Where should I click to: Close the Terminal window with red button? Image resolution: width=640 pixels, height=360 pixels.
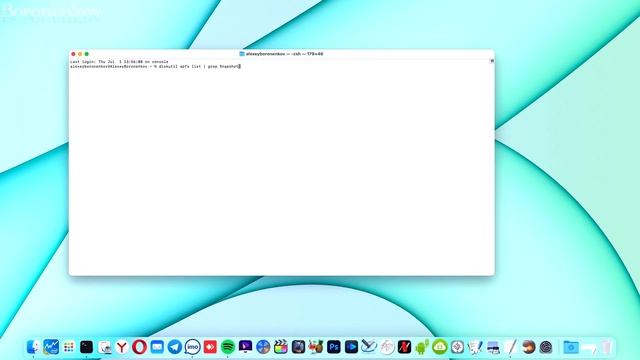pyautogui.click(x=73, y=54)
